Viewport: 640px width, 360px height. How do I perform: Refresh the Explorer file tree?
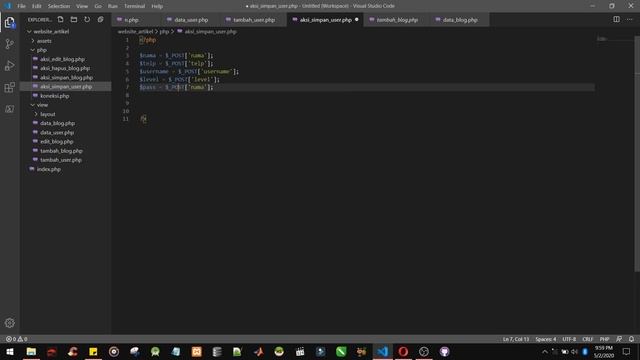(x=87, y=20)
